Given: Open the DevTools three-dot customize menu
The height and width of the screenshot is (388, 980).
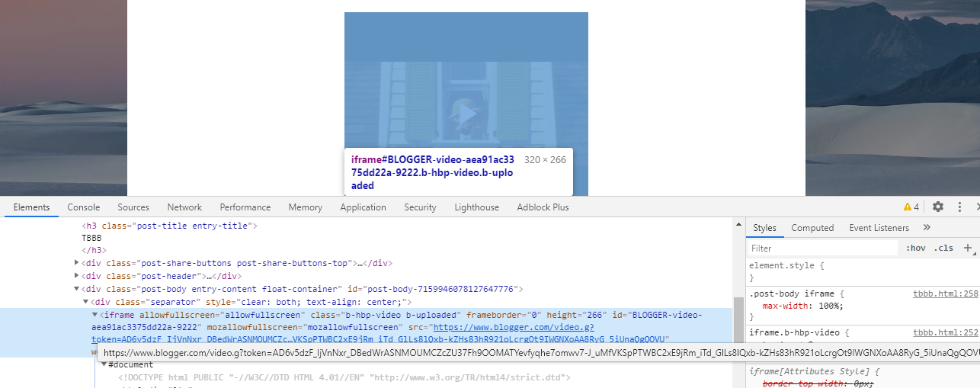Looking at the screenshot, I should (959, 207).
